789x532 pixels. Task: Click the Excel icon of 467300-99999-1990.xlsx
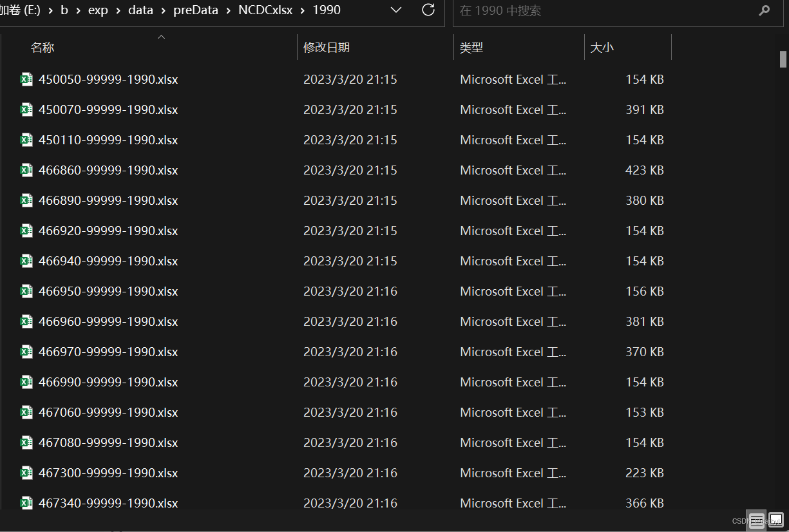point(26,473)
